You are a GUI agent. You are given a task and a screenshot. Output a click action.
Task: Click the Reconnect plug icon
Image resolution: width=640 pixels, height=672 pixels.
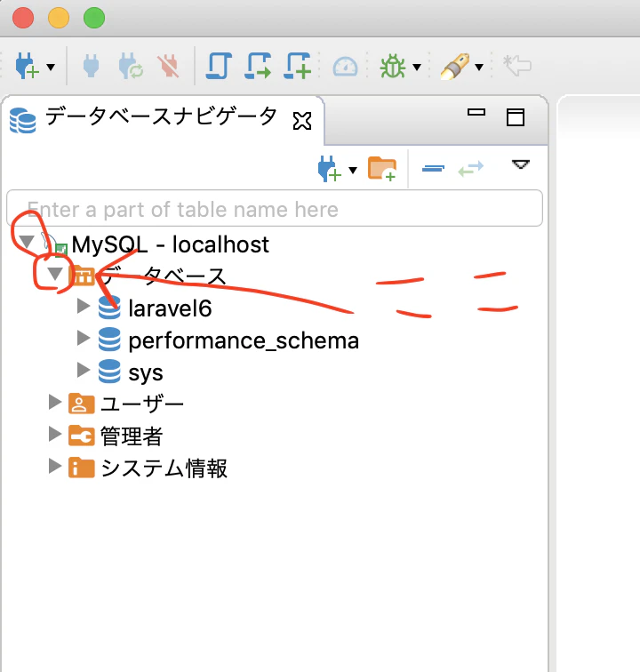(131, 66)
